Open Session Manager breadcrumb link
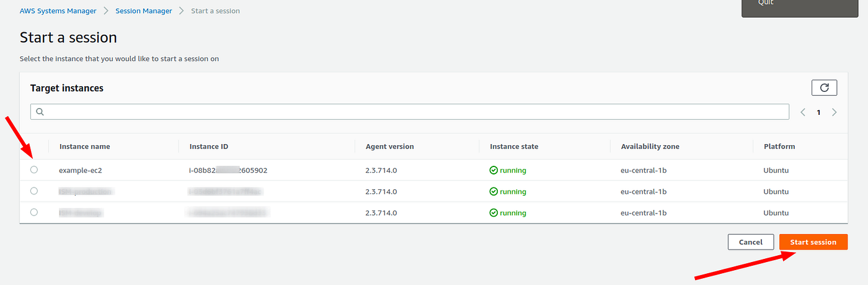This screenshot has height=285, width=868. coord(144,11)
